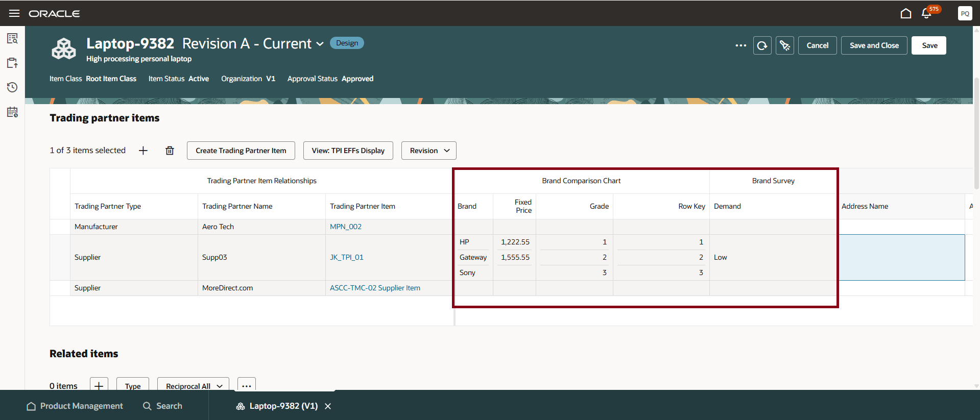Click the Trading Partner Type column header

coord(134,206)
